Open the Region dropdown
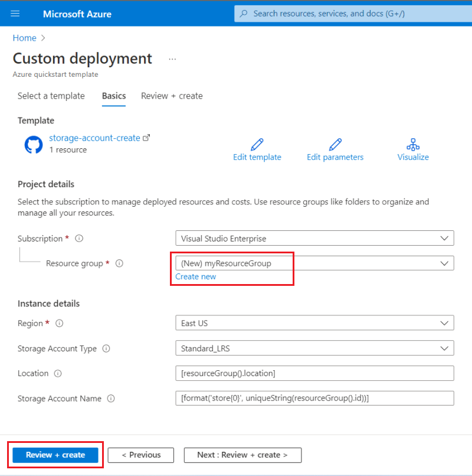472x476 pixels. (x=314, y=324)
